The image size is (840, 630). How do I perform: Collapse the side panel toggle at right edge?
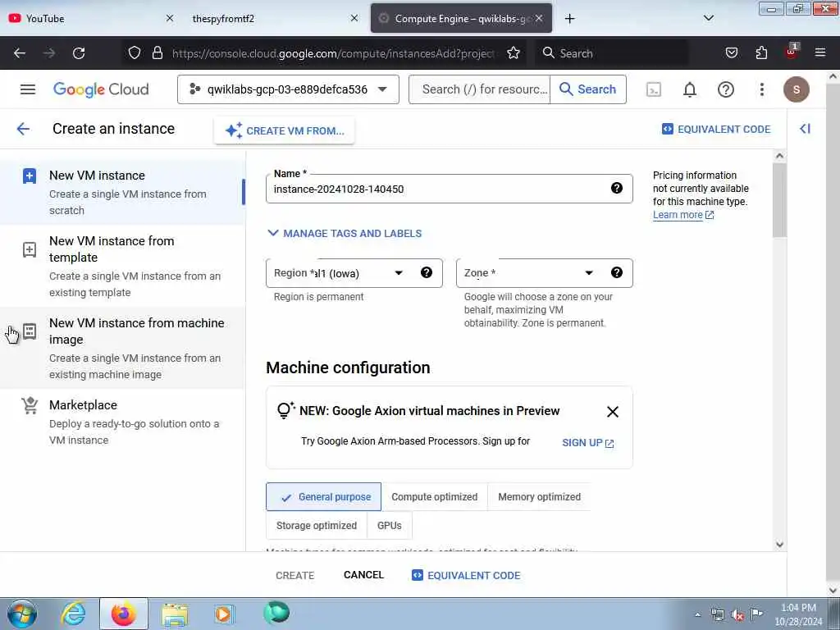pyautogui.click(x=805, y=129)
